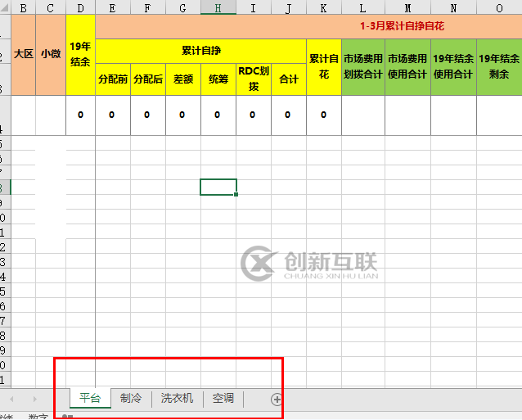Click the 0 value under 分配前
The image size is (522, 420).
point(113,115)
